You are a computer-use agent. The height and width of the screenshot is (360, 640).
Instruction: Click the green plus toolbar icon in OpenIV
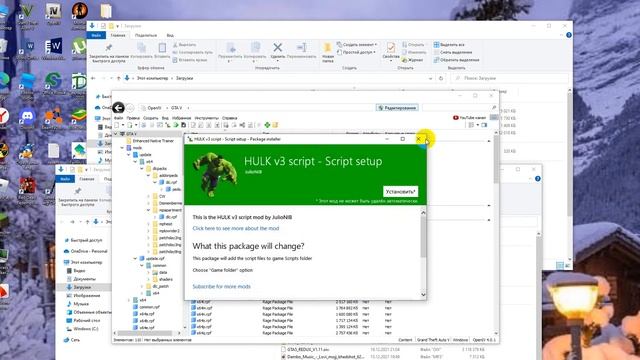(x=267, y=125)
